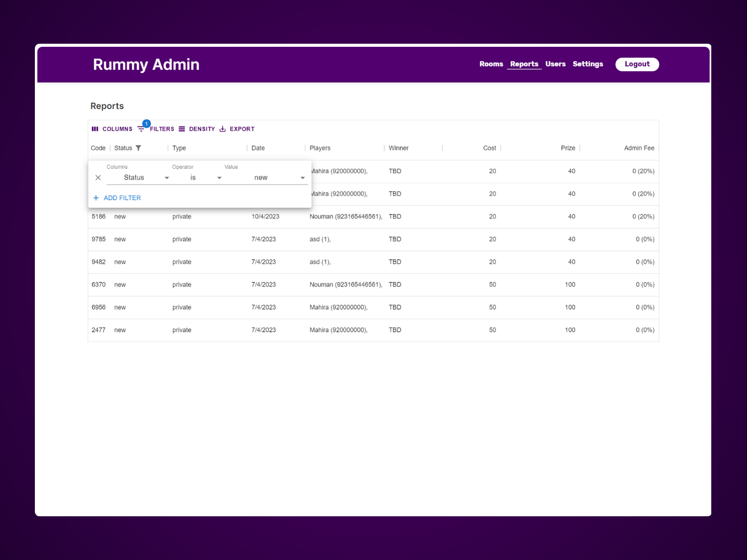Go to the Rooms page
Image resolution: width=747 pixels, height=560 pixels.
coord(491,64)
